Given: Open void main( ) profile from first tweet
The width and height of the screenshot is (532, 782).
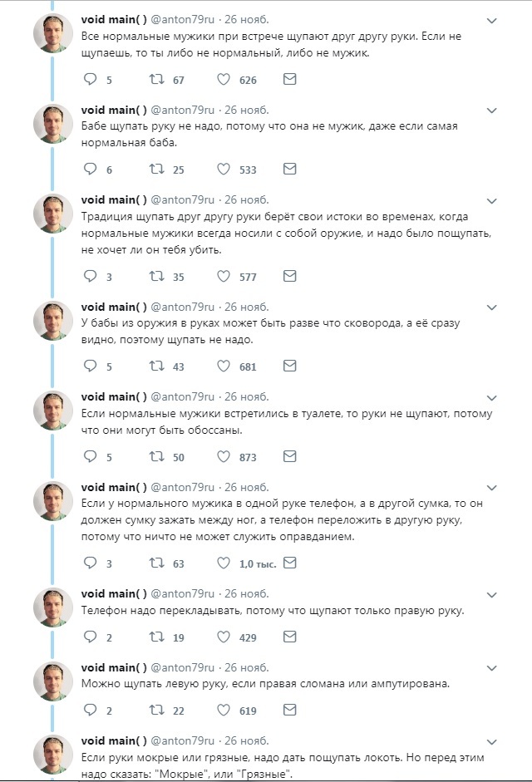Looking at the screenshot, I should pyautogui.click(x=114, y=19).
